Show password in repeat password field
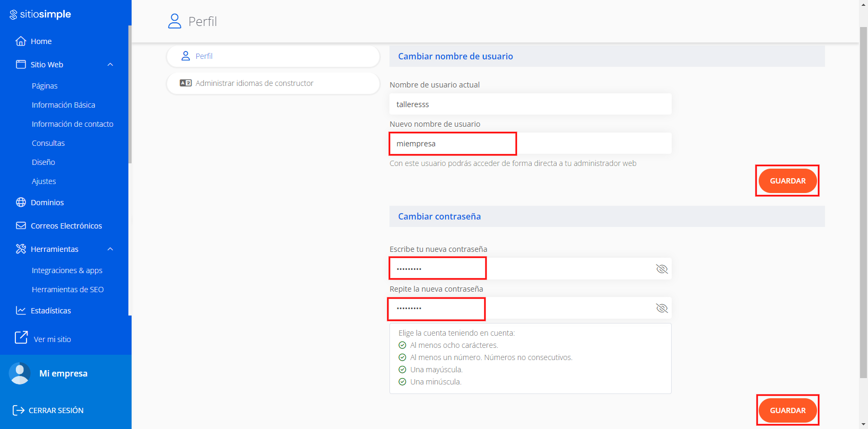 662,308
